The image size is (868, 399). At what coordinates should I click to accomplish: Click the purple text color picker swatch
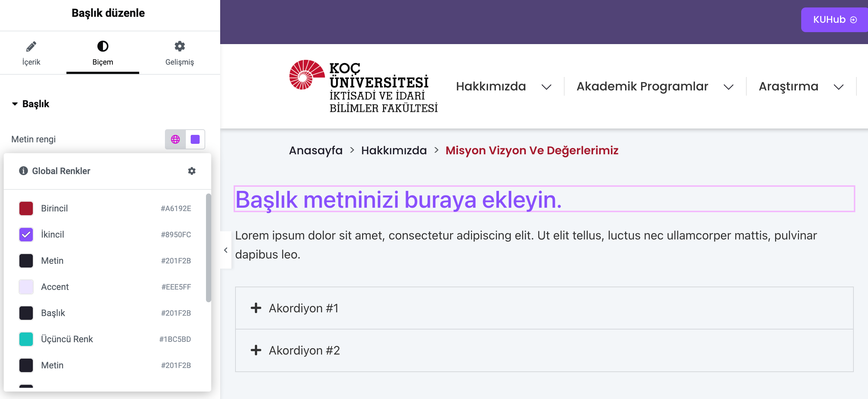tap(195, 139)
